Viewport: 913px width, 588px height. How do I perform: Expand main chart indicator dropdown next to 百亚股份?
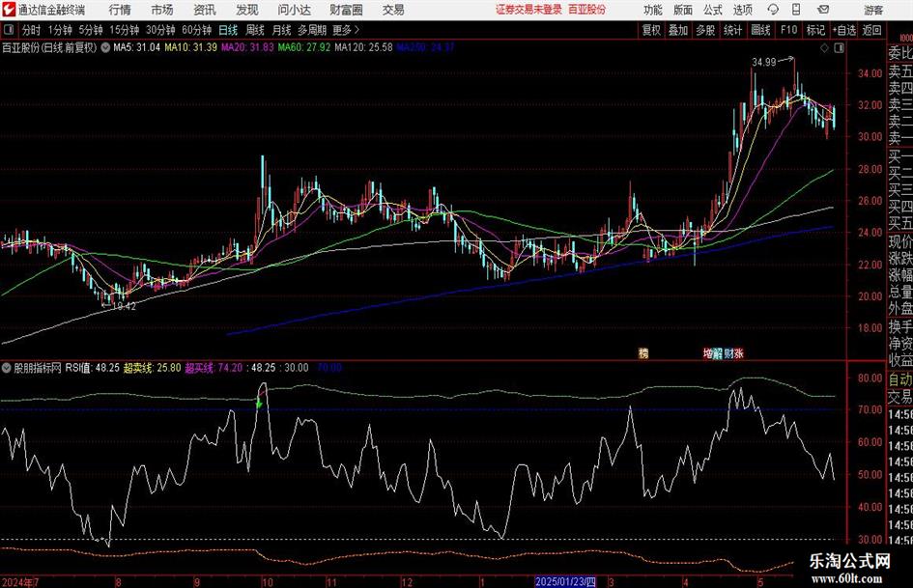coord(105,47)
